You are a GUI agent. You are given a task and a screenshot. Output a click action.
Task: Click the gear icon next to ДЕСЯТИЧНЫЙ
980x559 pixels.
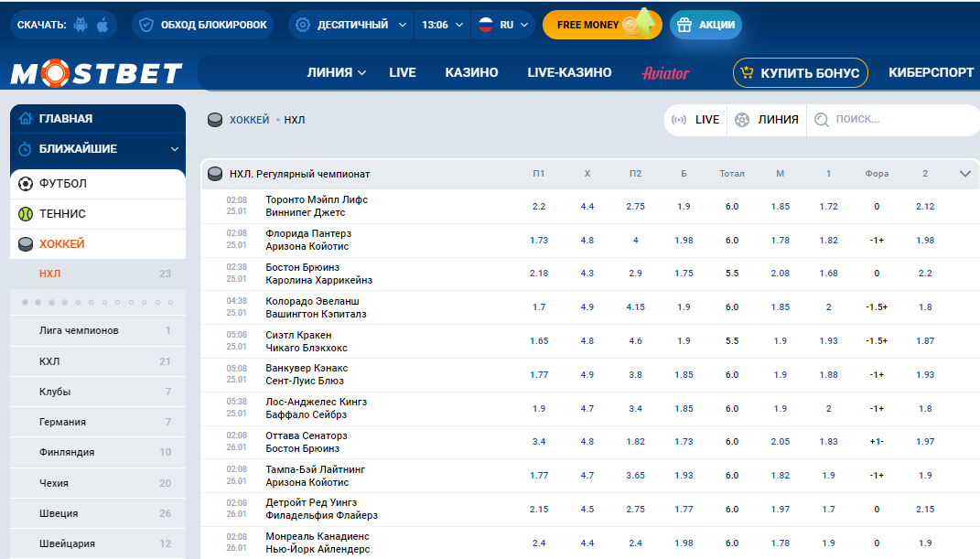coord(303,25)
